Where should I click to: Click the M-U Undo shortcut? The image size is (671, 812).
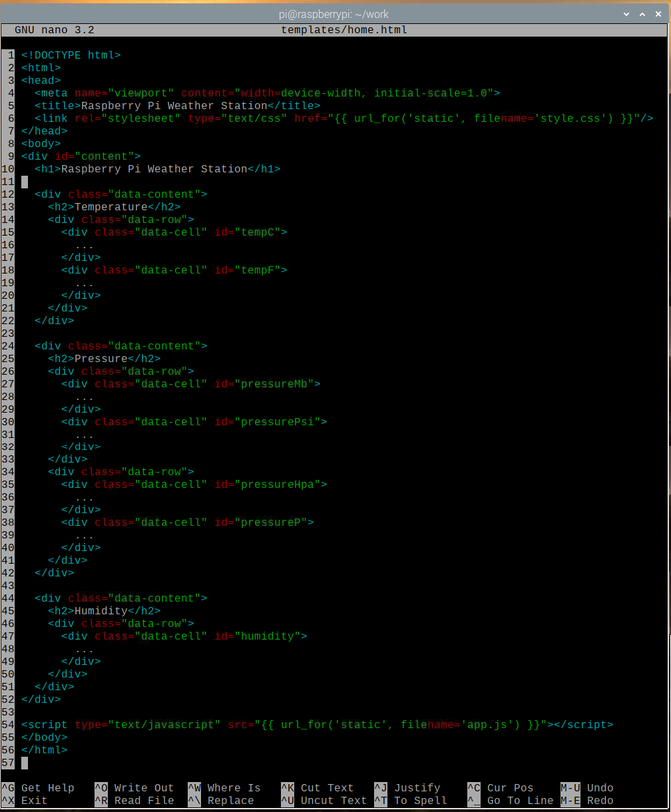pos(587,788)
